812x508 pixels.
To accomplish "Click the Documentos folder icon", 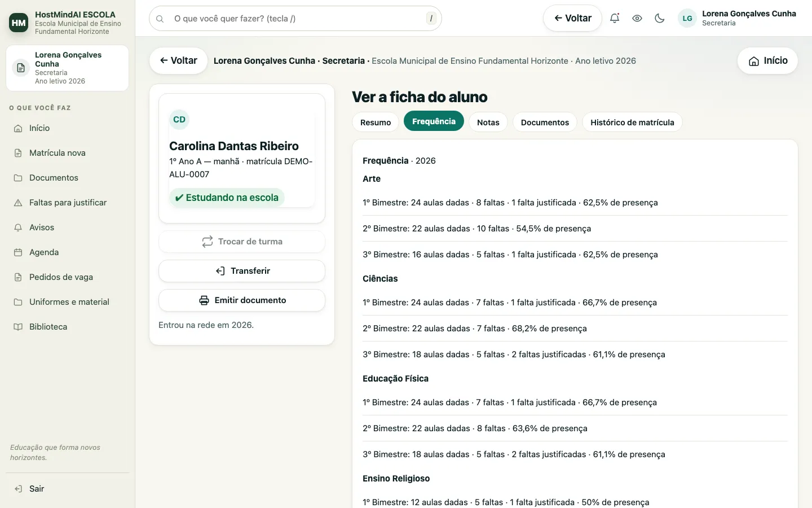I will pyautogui.click(x=18, y=178).
